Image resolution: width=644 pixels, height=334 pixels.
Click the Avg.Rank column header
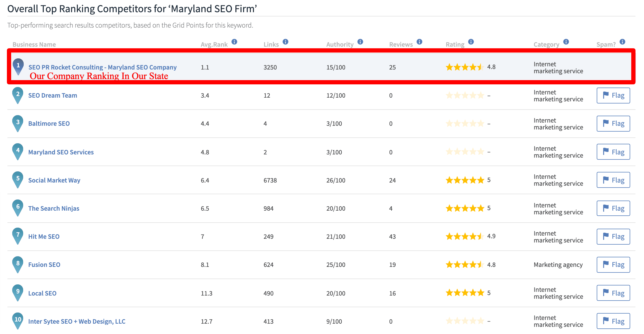click(x=214, y=45)
